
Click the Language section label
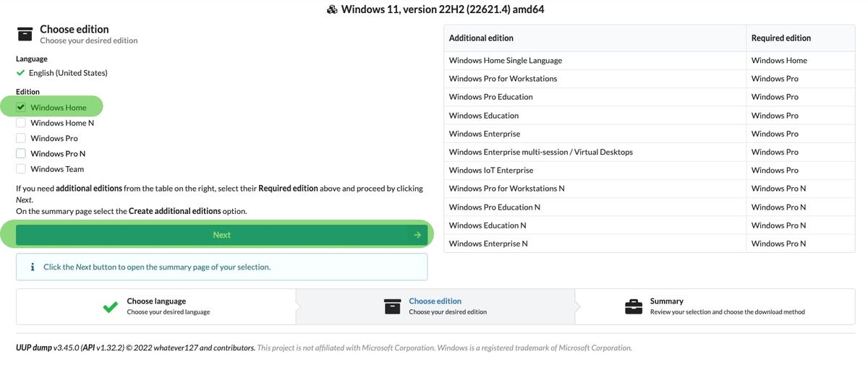click(x=32, y=59)
